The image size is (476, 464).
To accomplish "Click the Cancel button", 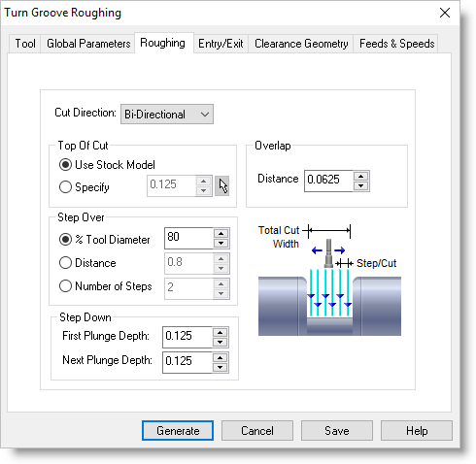I will [x=257, y=431].
